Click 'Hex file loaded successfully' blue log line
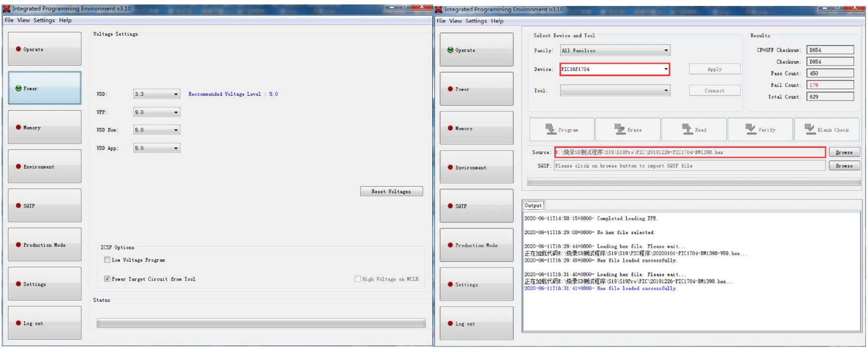Screen dimensions: 868x349 tap(601, 288)
